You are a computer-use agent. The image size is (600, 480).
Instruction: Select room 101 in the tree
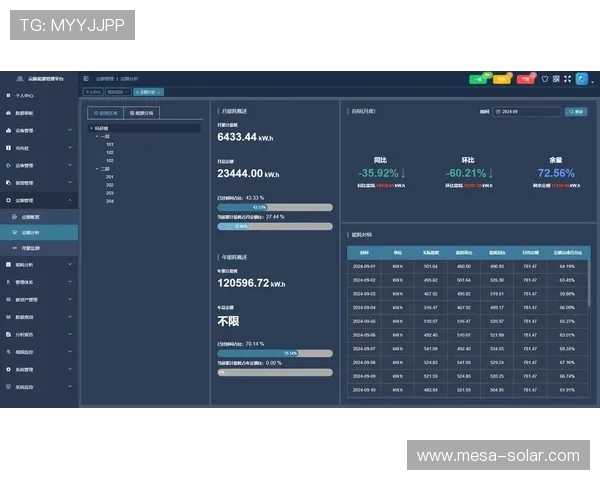click(110, 144)
